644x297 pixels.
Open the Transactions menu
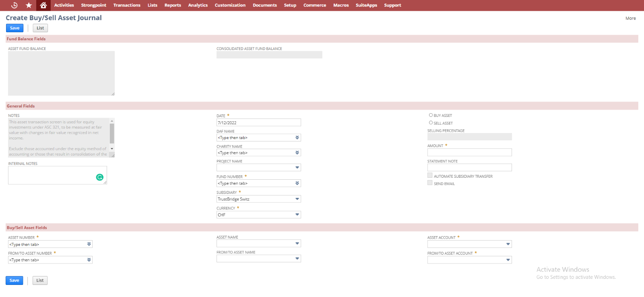(127, 5)
